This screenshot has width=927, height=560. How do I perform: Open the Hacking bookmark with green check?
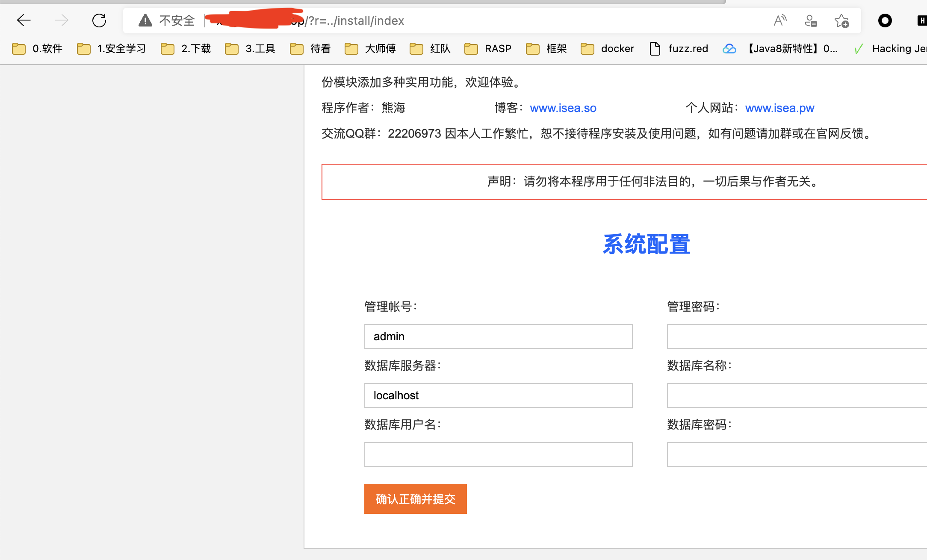coord(889,49)
